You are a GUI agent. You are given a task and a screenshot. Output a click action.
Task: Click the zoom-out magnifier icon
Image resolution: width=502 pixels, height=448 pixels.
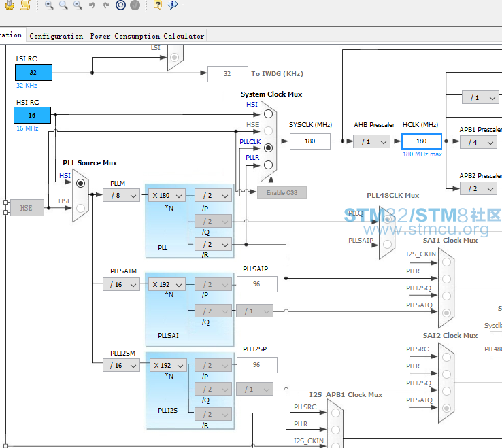point(78,5)
